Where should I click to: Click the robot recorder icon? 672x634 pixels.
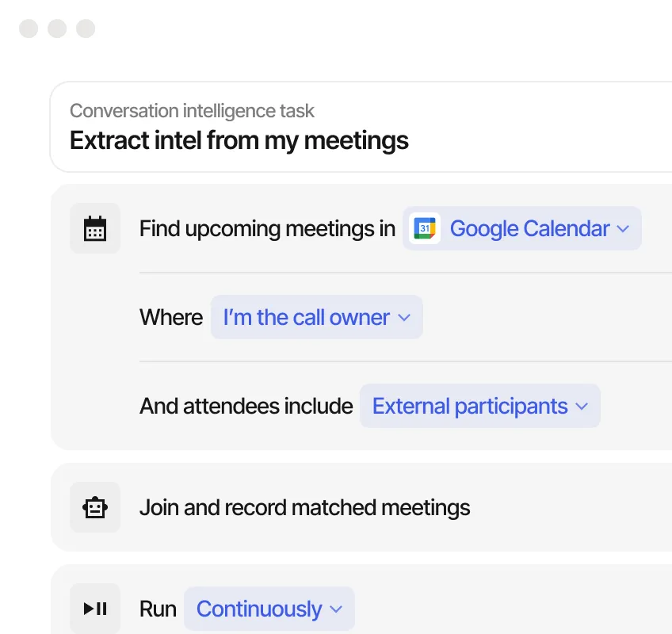95,507
